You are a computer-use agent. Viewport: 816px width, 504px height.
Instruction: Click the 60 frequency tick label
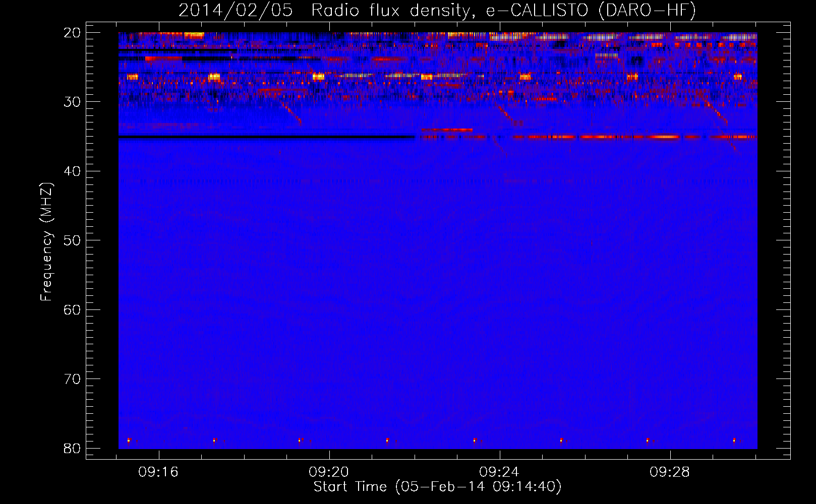(x=72, y=310)
